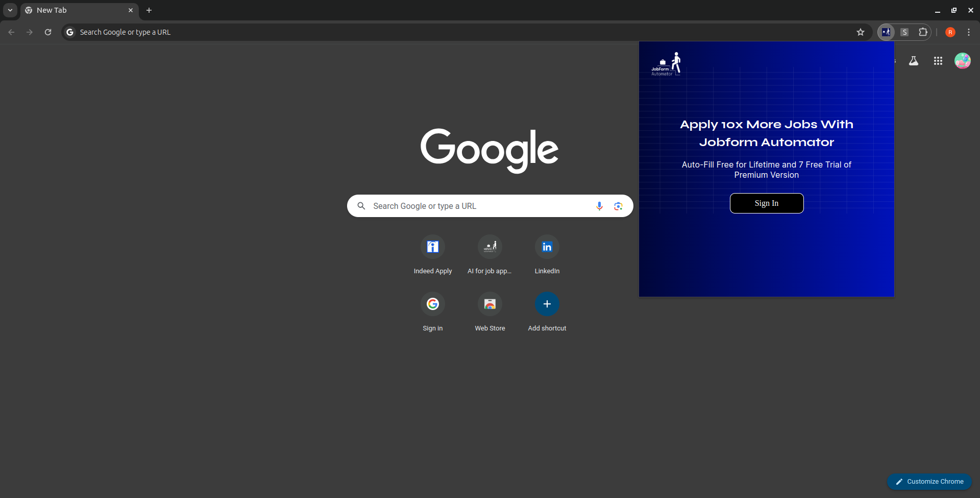Click the Customize Chrome button
The width and height of the screenshot is (980, 498).
click(929, 482)
